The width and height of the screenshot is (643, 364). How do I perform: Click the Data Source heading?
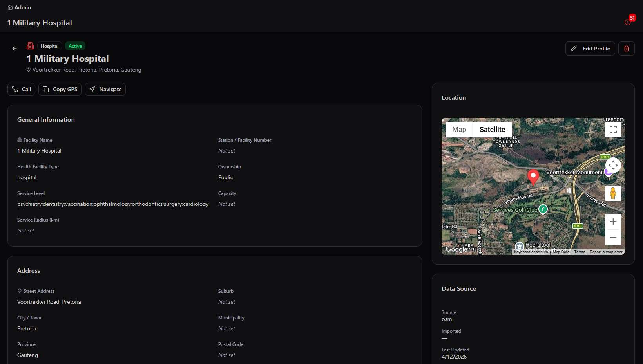[x=459, y=289]
